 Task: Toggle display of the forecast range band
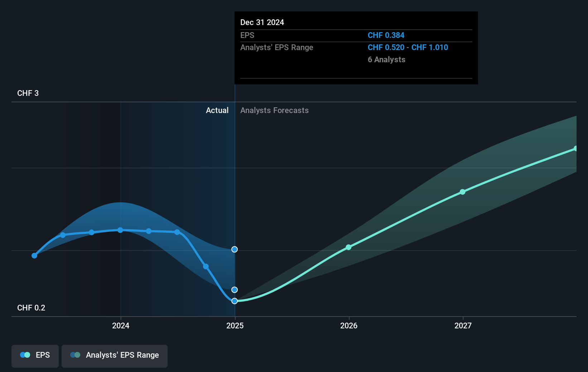(115, 356)
